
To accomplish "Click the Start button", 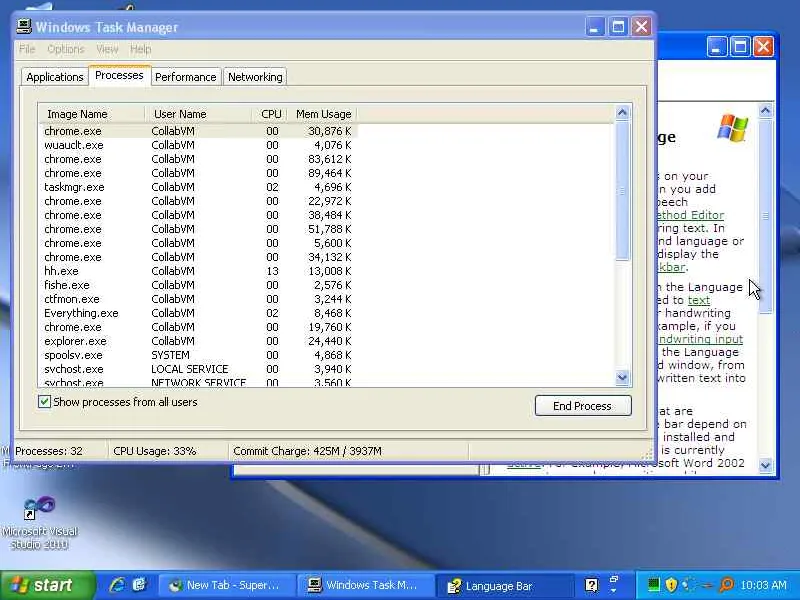I will coord(47,585).
